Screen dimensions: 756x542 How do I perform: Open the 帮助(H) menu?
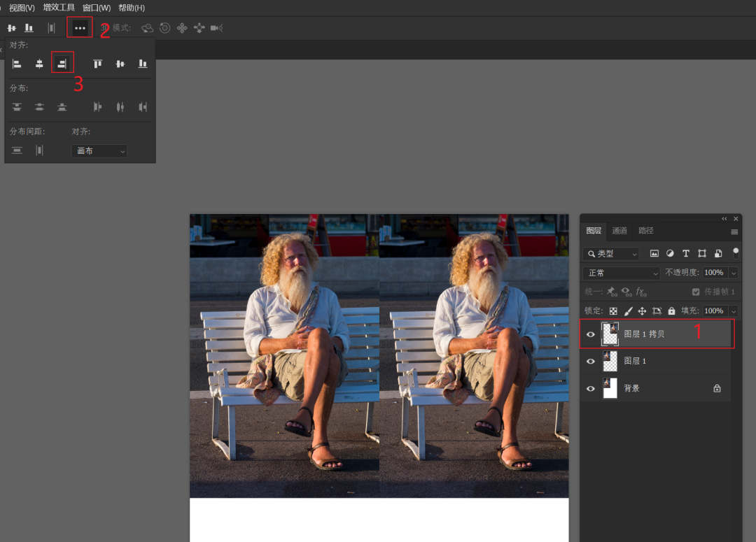pos(132,8)
